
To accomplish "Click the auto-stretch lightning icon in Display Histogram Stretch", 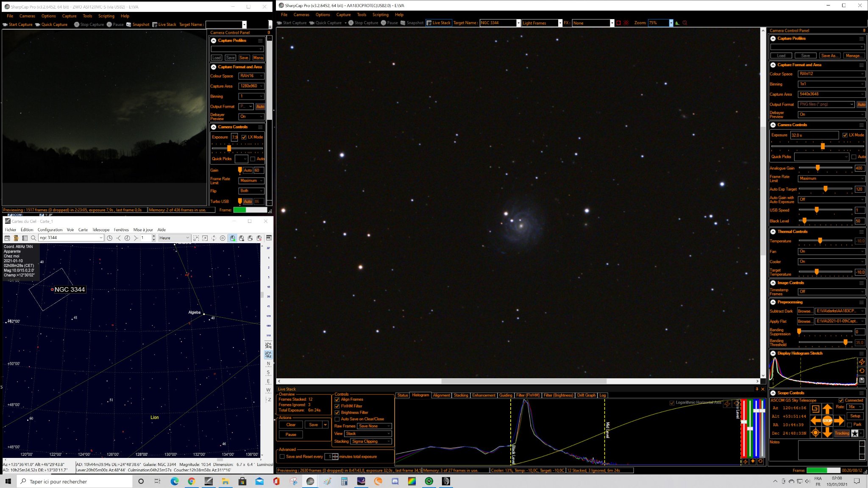I will [862, 362].
